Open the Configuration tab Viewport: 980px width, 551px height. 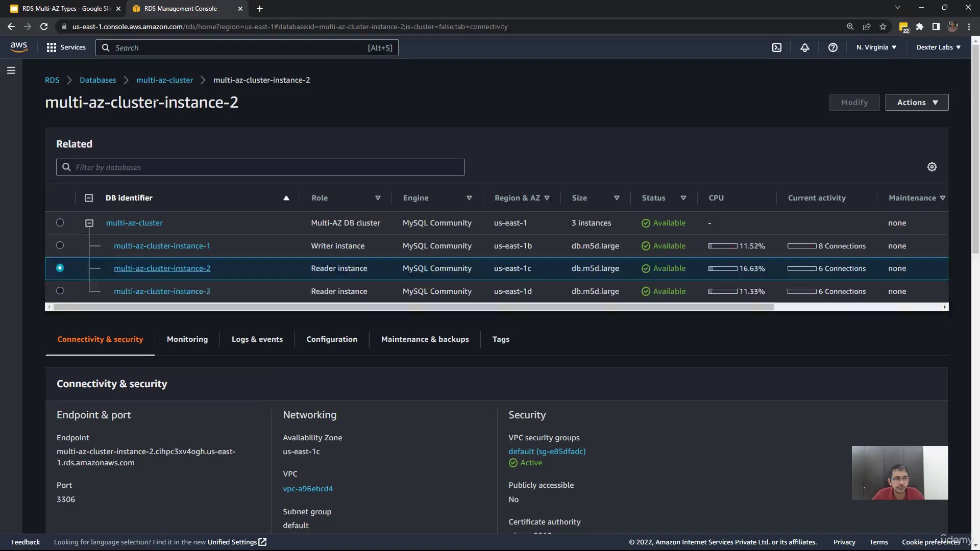(332, 339)
